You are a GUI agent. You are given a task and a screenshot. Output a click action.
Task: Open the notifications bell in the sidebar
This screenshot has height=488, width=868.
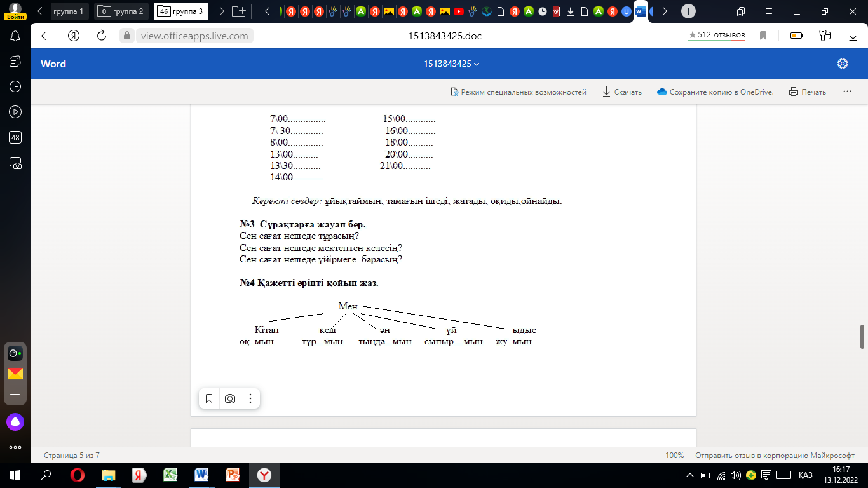[x=15, y=36]
